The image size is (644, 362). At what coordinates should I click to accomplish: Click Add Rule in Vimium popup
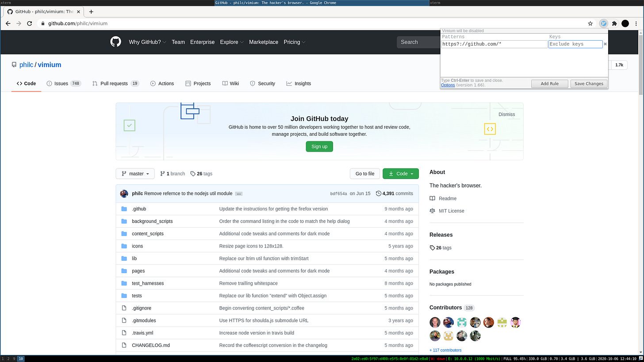pyautogui.click(x=549, y=84)
